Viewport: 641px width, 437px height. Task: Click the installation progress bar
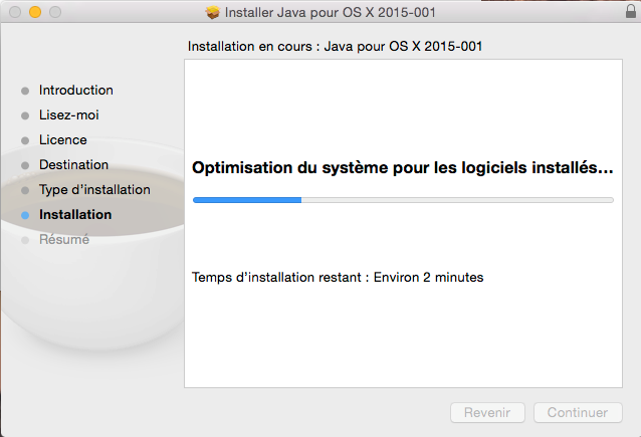[403, 200]
